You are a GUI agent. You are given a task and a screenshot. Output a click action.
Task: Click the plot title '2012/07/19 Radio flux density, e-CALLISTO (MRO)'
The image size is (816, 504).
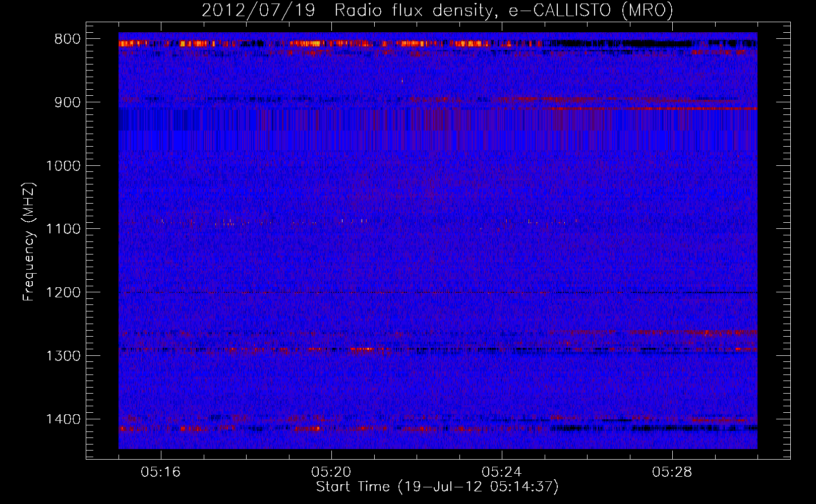click(437, 11)
